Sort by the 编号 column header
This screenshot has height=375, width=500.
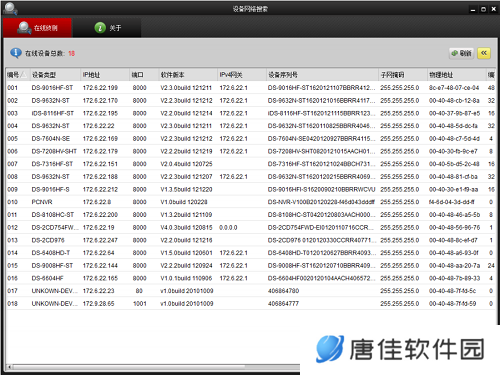pyautogui.click(x=17, y=75)
